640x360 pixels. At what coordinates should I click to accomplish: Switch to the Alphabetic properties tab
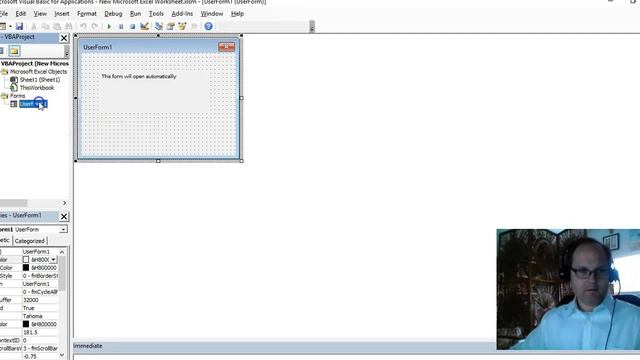[x=5, y=240]
